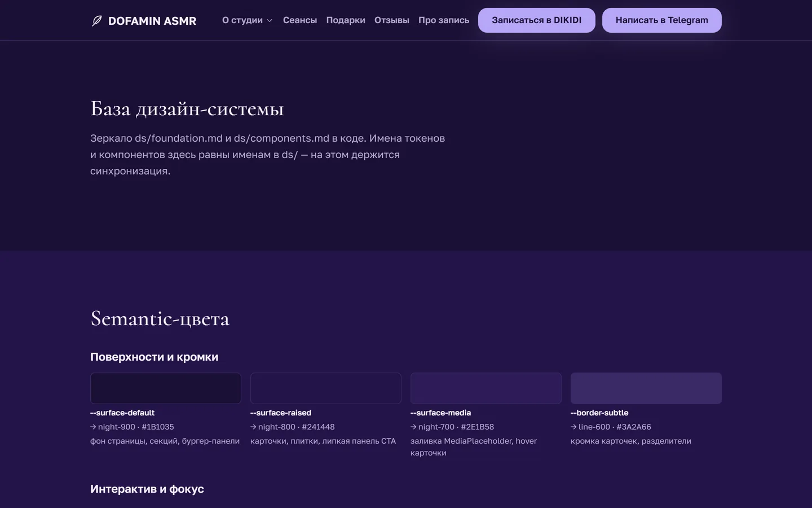
Task: Click «заливка MediaPlaceholder, hover карточки» description
Action: click(474, 447)
